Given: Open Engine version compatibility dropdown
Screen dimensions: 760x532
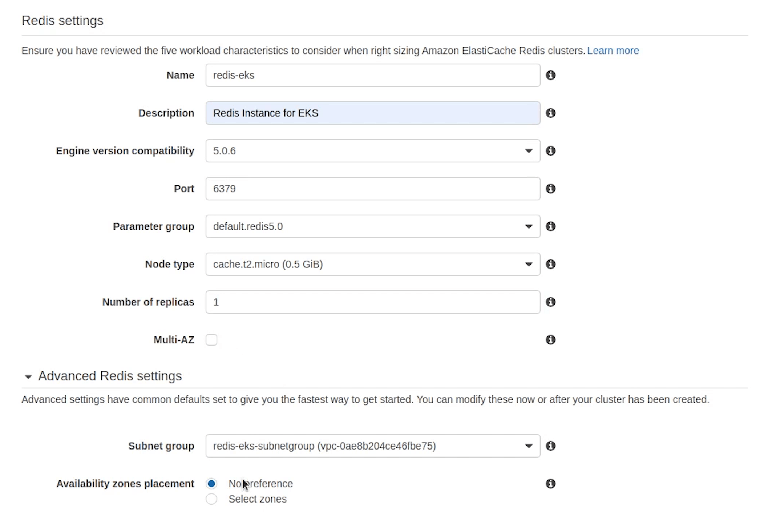Looking at the screenshot, I should pyautogui.click(x=372, y=151).
